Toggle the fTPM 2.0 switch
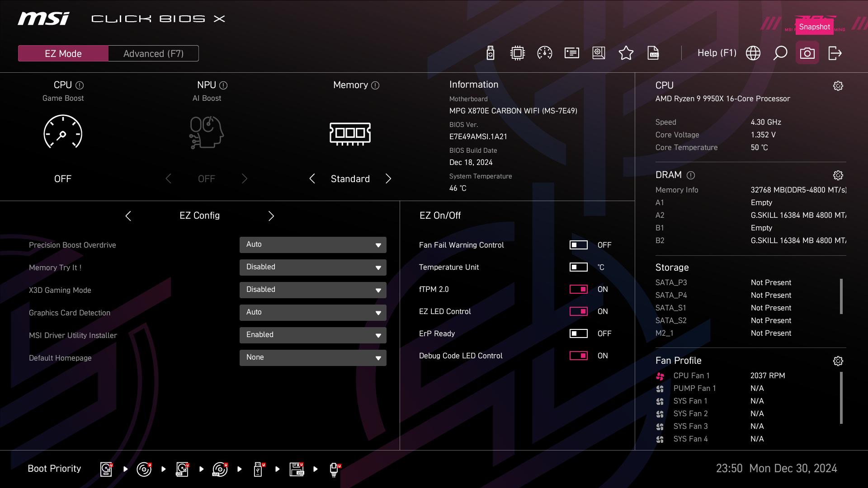This screenshot has width=868, height=488. tap(578, 289)
